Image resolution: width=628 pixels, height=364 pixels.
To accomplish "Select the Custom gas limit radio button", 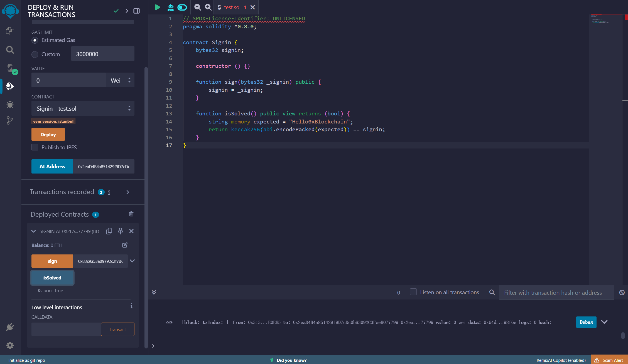I will (x=35, y=55).
